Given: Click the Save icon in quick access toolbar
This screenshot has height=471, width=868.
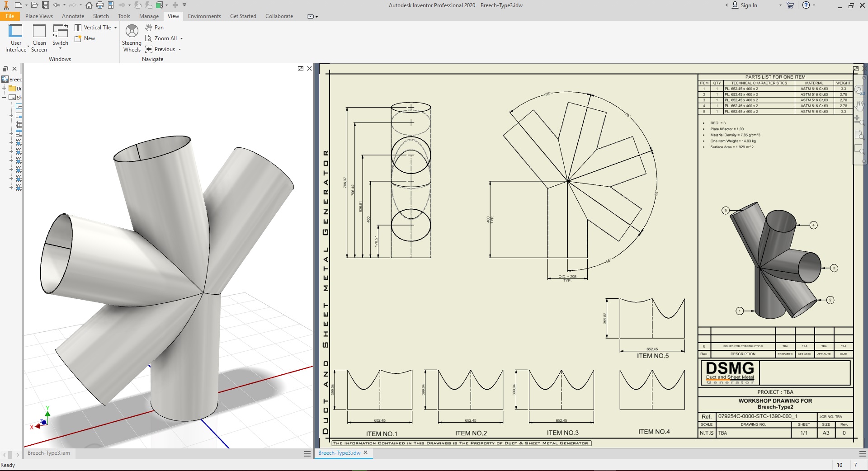Looking at the screenshot, I should (x=46, y=5).
